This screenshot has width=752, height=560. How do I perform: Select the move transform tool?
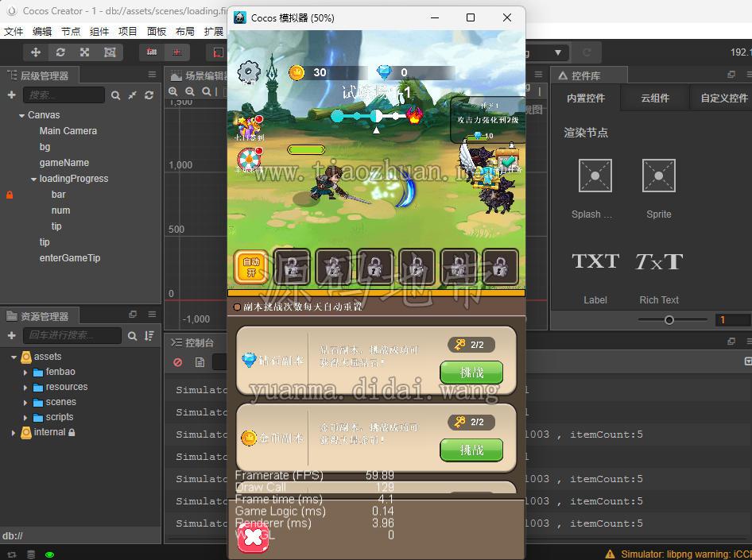(36, 52)
